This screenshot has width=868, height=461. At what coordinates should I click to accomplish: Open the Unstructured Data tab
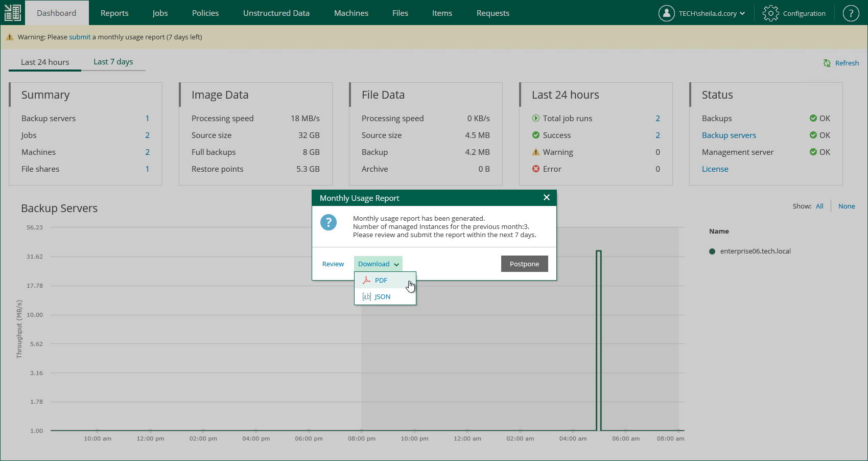(276, 13)
